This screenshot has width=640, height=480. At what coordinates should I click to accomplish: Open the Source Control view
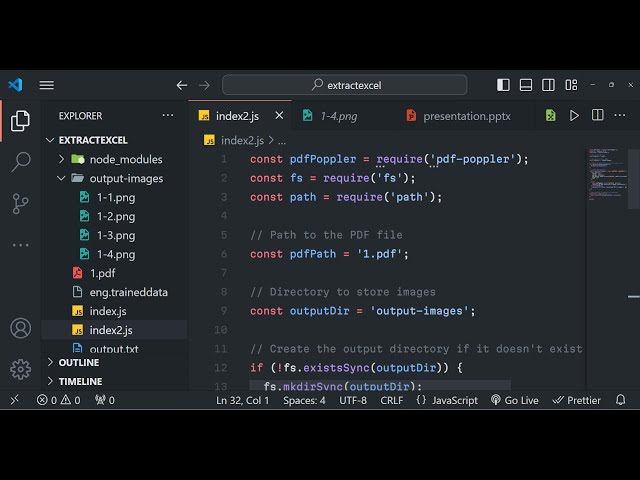click(20, 203)
